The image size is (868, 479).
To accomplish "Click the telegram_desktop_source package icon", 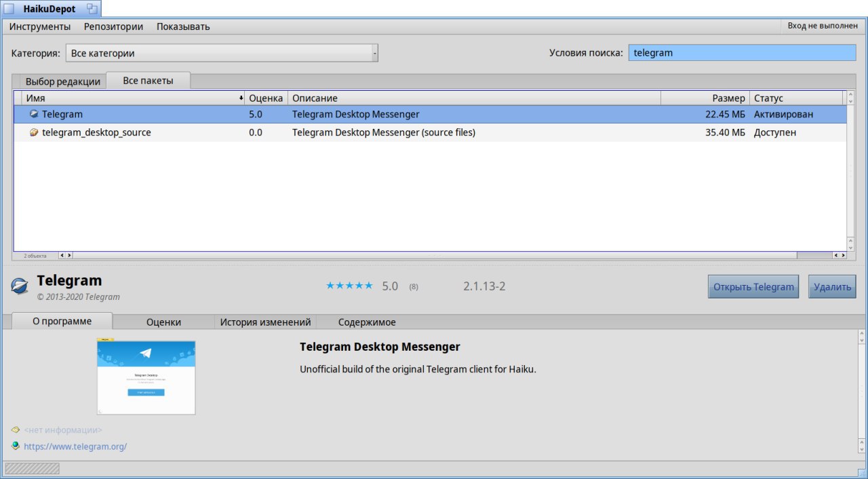I will [x=34, y=133].
